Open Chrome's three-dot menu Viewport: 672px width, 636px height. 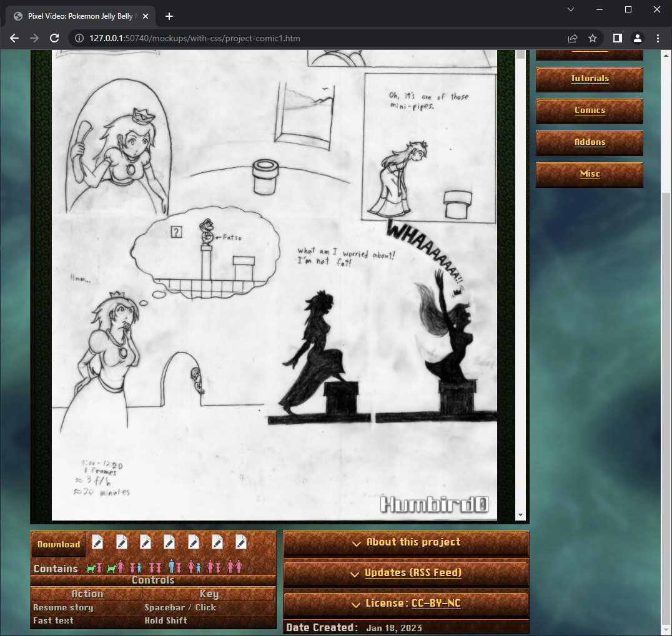(658, 38)
